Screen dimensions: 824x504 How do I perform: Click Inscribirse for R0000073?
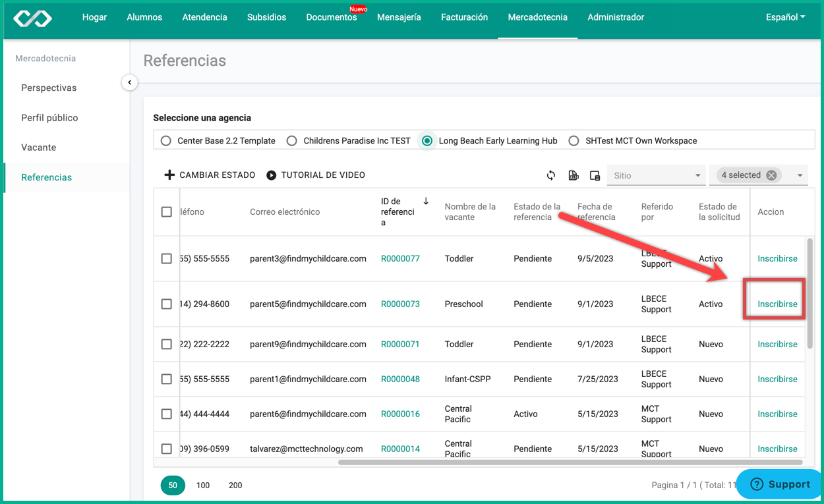point(777,304)
